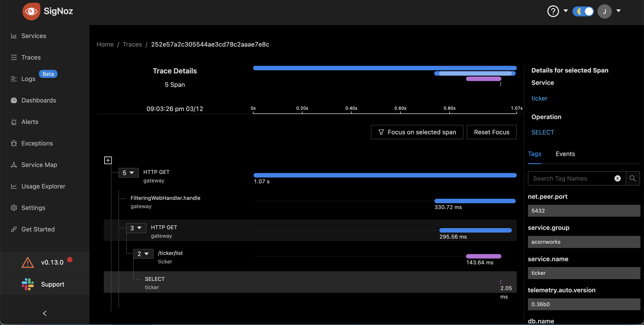Collapse the /ticker/list span with 2 children
The height and width of the screenshot is (325, 644).
[143, 254]
